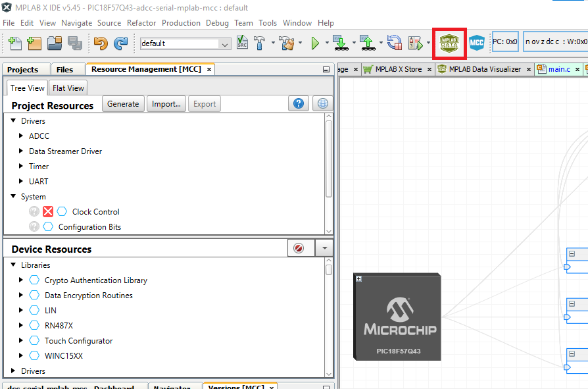588x389 pixels.
Task: Hold in reset toggle icon
Action: coord(395,43)
